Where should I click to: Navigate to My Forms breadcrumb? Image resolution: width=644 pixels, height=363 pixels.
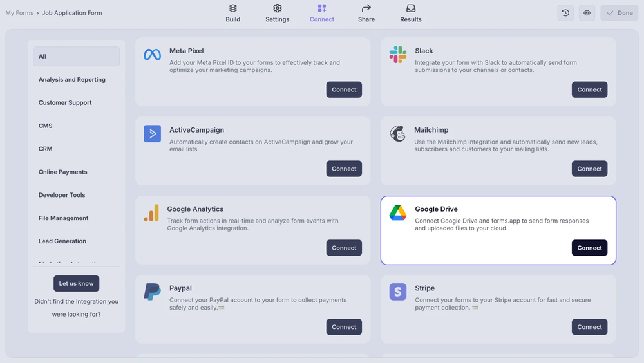coord(19,13)
